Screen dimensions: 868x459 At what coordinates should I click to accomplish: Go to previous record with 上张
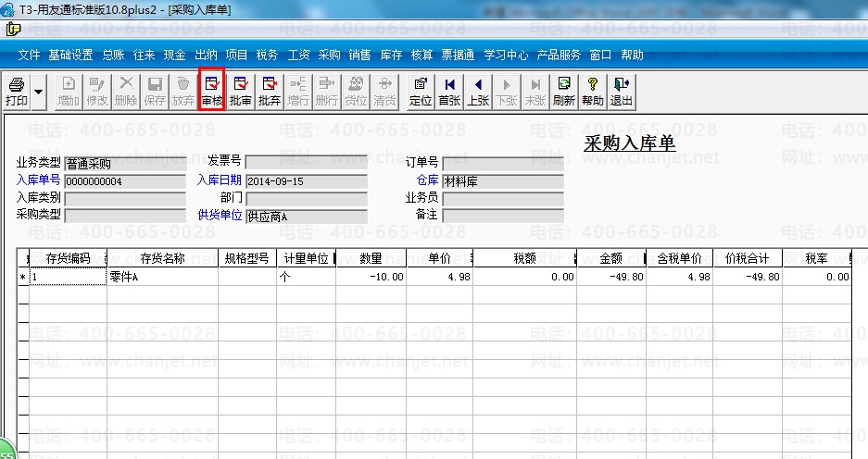pyautogui.click(x=478, y=92)
